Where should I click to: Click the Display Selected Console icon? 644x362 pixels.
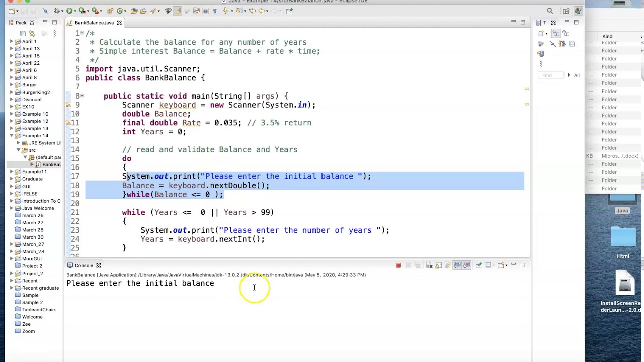click(x=488, y=265)
